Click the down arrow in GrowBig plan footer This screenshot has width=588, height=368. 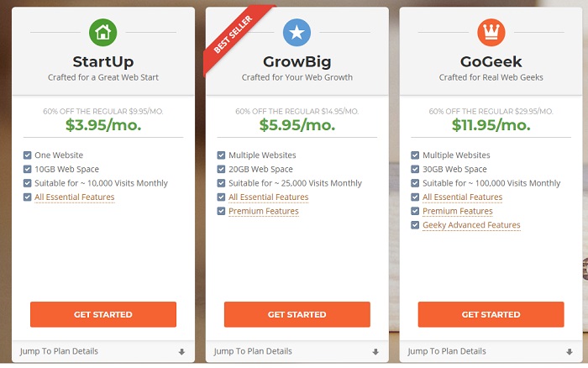tap(375, 352)
